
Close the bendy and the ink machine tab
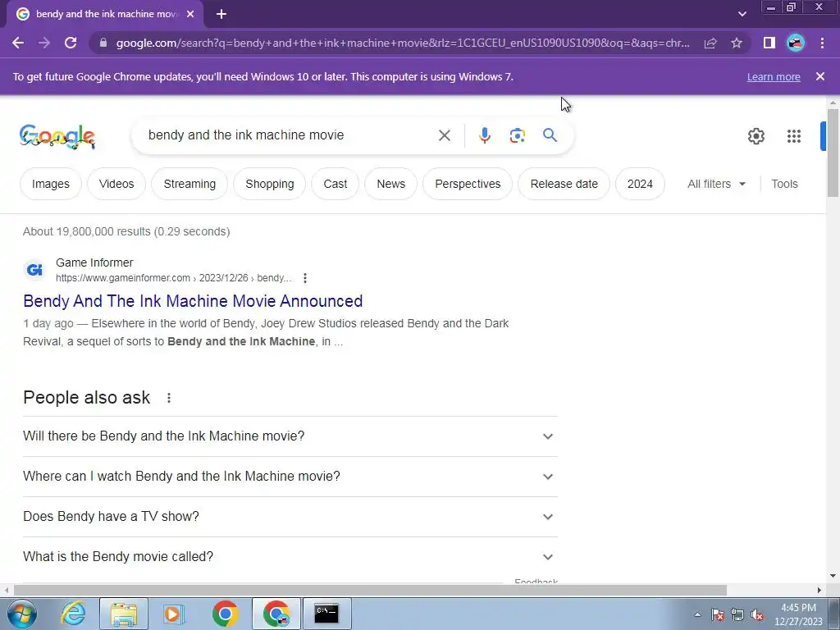coord(190,14)
